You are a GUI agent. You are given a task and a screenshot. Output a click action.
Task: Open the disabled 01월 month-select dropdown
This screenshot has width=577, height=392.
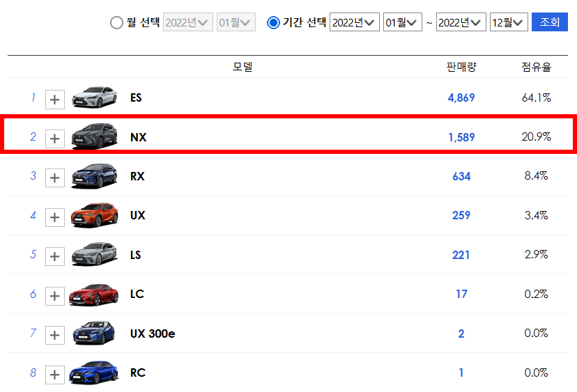tap(236, 22)
